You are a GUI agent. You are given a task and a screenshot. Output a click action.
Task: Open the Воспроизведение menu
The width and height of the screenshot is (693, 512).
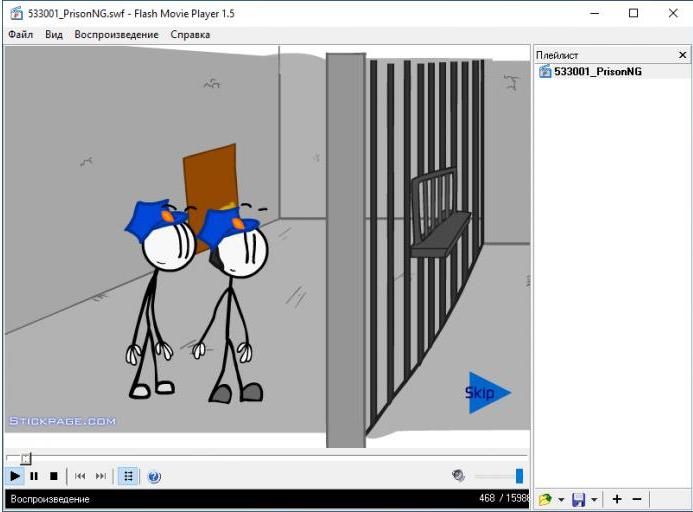[116, 34]
